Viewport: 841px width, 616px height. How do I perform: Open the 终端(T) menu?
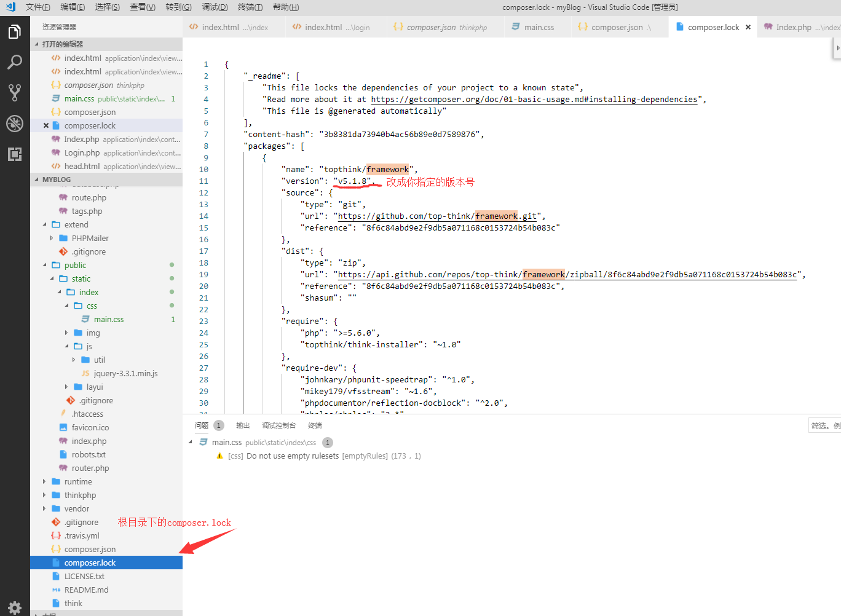[x=250, y=7]
